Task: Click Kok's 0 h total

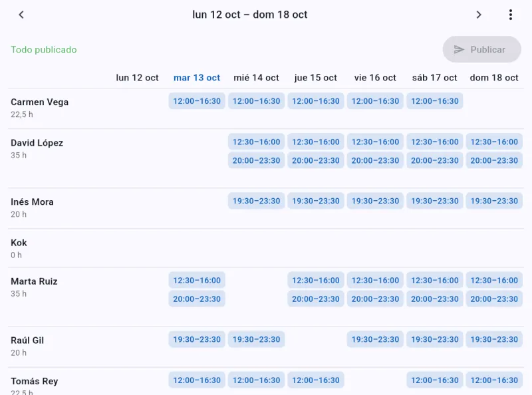Action: [16, 255]
